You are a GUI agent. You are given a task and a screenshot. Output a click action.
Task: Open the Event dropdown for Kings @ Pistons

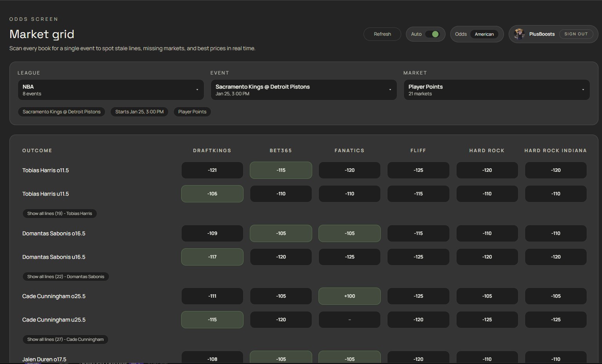(x=304, y=90)
